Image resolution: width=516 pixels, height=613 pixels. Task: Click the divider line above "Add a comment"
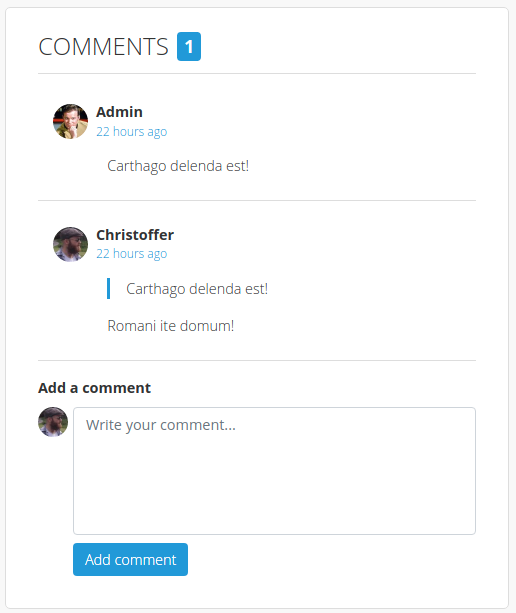tap(257, 360)
